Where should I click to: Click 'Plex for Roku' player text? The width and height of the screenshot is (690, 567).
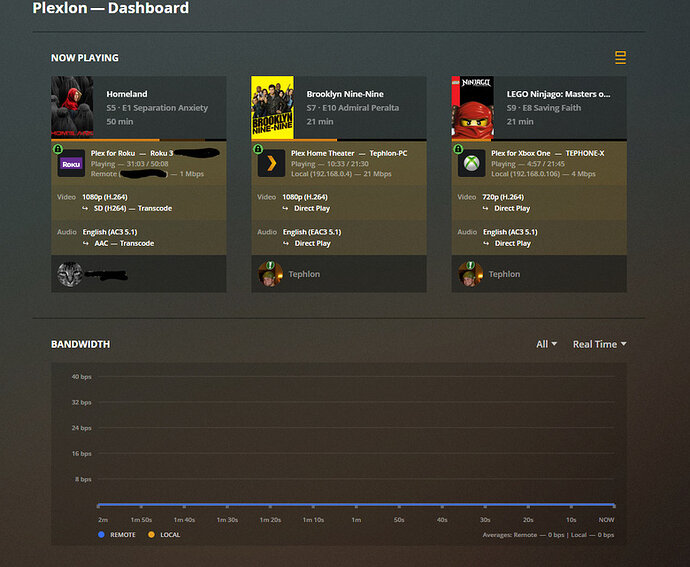[113, 153]
